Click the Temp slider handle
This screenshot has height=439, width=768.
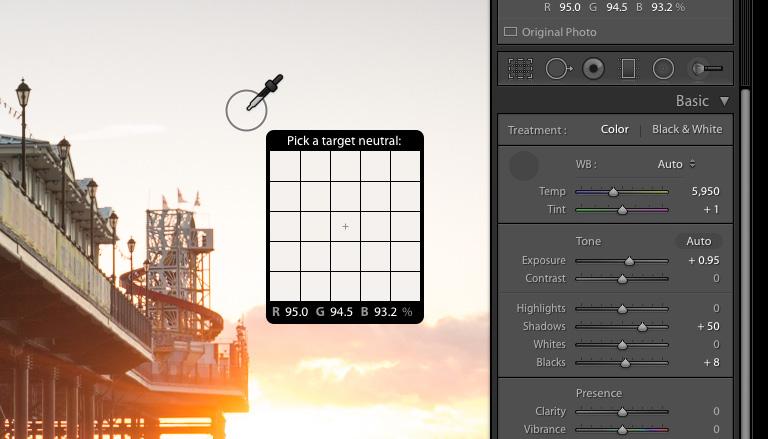[x=613, y=193]
